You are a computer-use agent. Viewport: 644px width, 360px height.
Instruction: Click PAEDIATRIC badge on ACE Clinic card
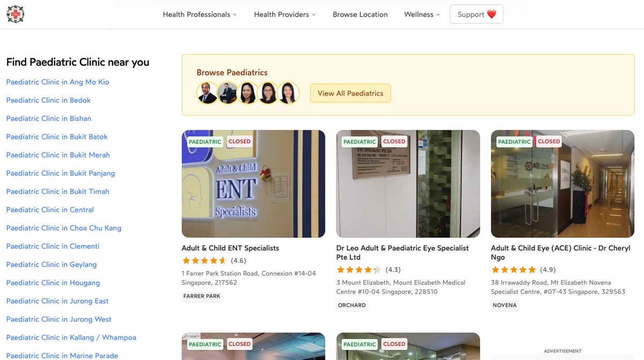pyautogui.click(x=514, y=142)
